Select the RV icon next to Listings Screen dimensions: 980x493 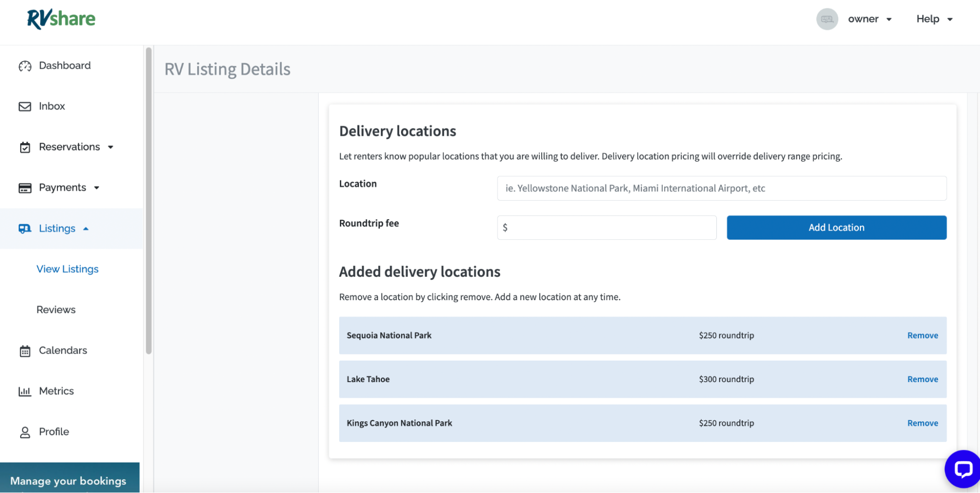25,228
